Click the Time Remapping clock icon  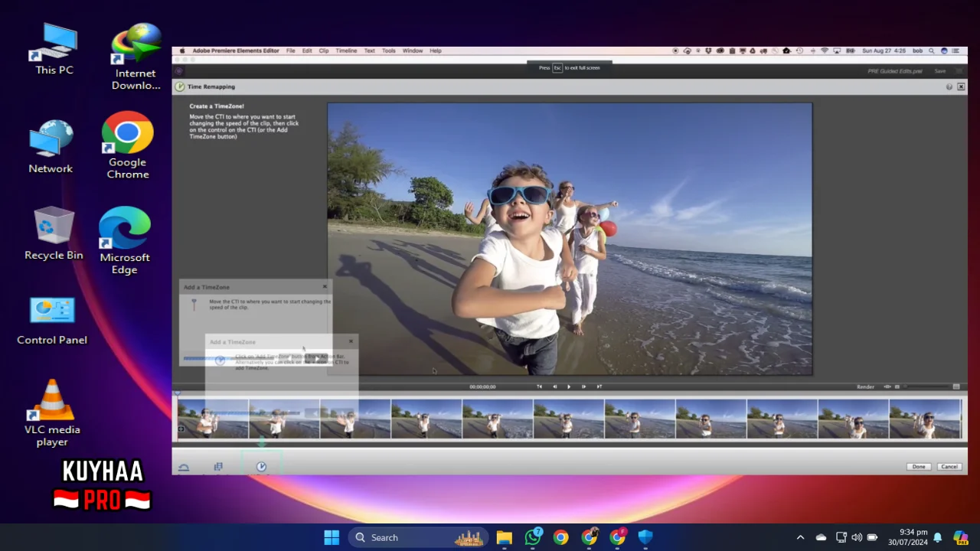pyautogui.click(x=180, y=86)
